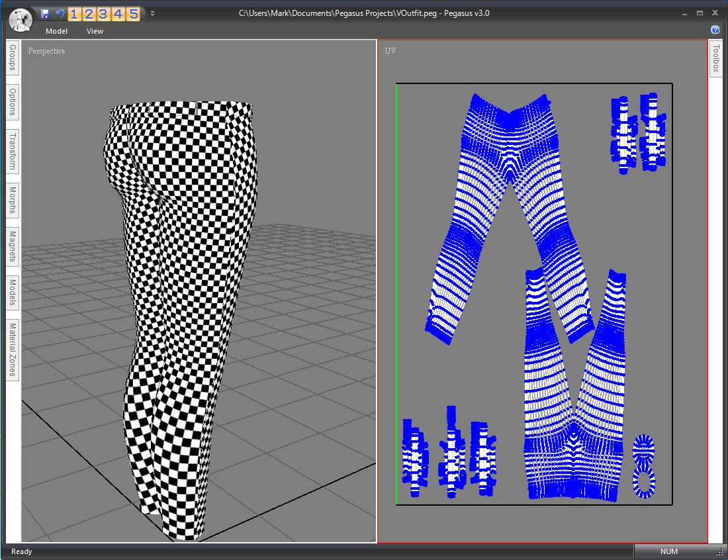Viewport: 728px width, 560px height.
Task: Expand the Groups side panel tab
Action: click(x=13, y=58)
